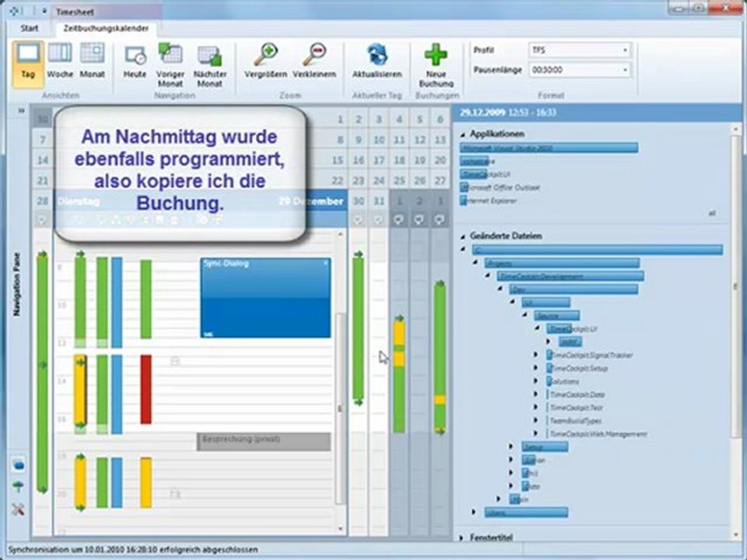The height and width of the screenshot is (560, 747).
Task: Select the TimeCockpit.Development tree node
Action: click(570, 276)
